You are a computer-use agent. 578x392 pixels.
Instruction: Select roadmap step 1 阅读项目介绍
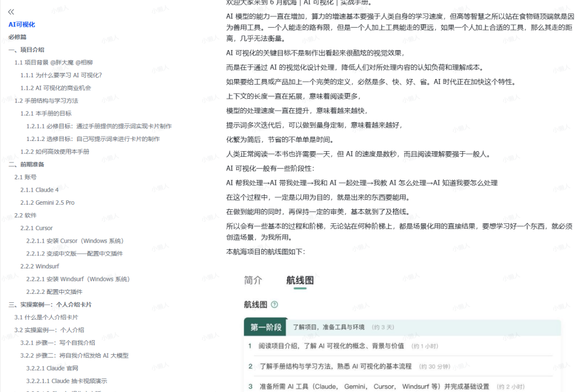coord(331,346)
